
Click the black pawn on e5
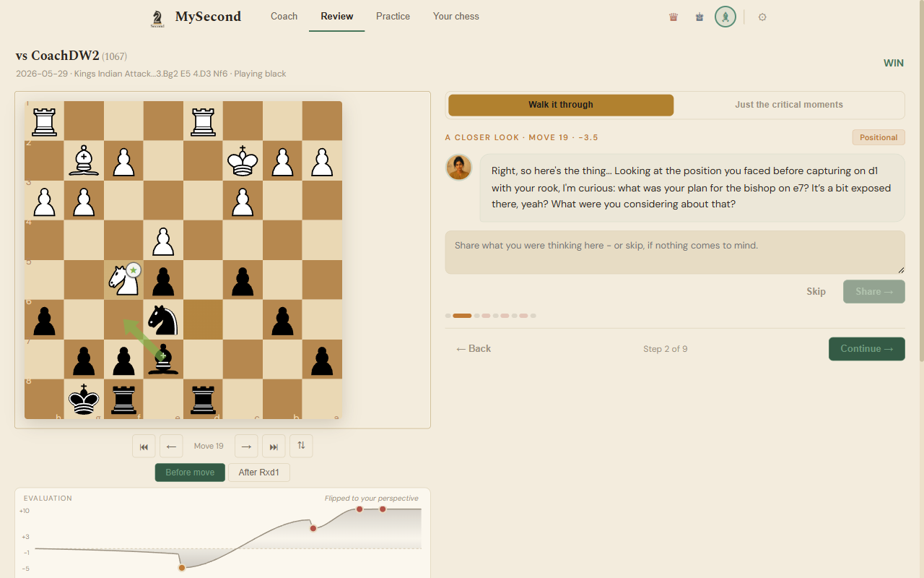[x=163, y=280]
